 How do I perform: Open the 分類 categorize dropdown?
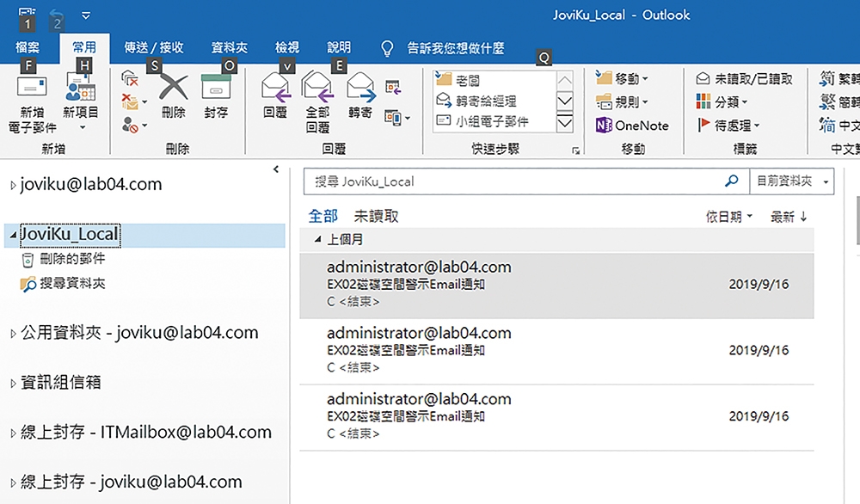tap(722, 102)
